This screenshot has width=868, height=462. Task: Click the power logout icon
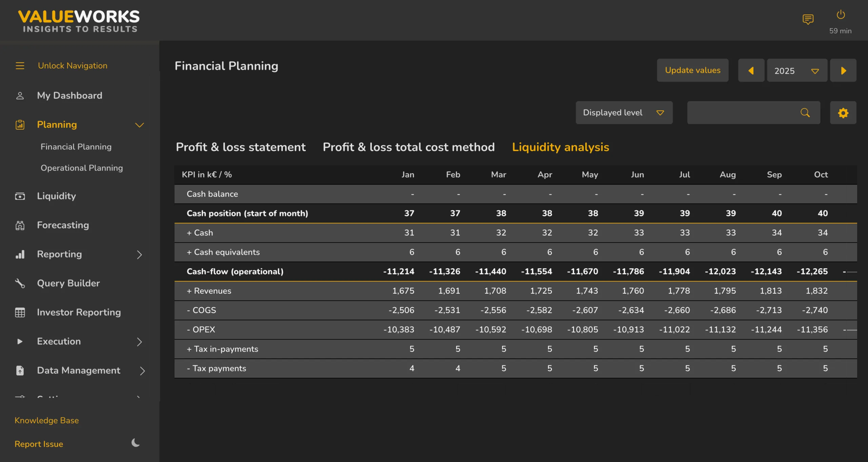(x=841, y=15)
